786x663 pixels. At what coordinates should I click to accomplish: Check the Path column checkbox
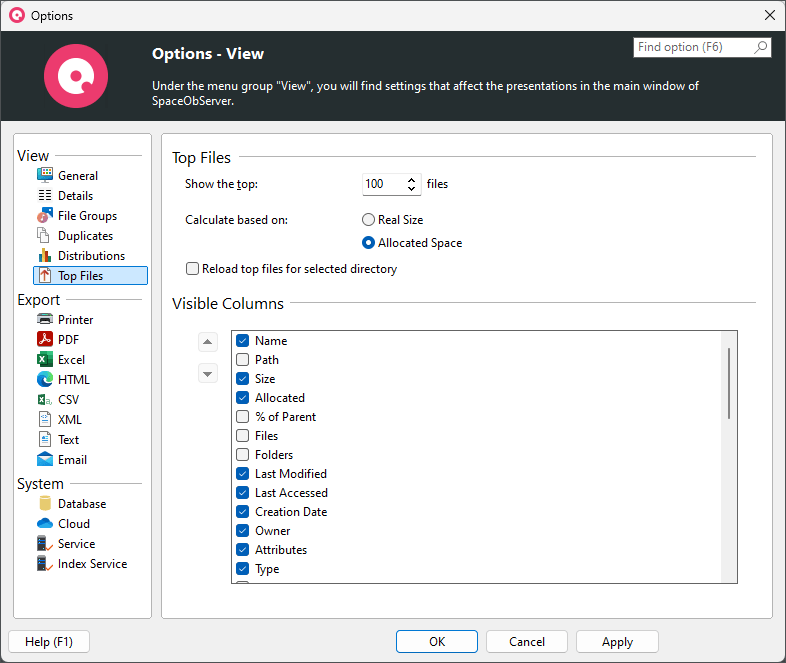click(243, 360)
